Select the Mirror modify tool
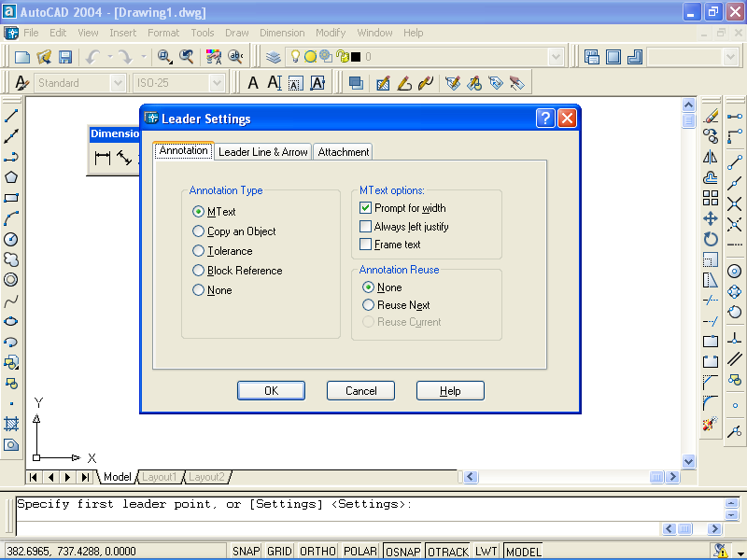The width and height of the screenshot is (747, 560). click(x=711, y=157)
